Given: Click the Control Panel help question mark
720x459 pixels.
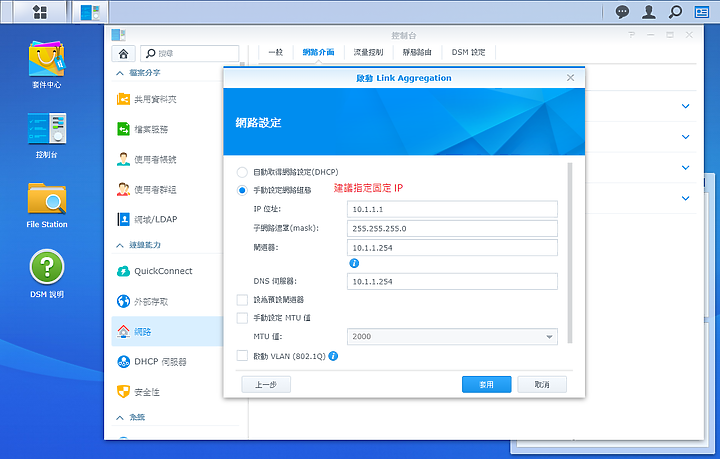Looking at the screenshot, I should [x=632, y=35].
